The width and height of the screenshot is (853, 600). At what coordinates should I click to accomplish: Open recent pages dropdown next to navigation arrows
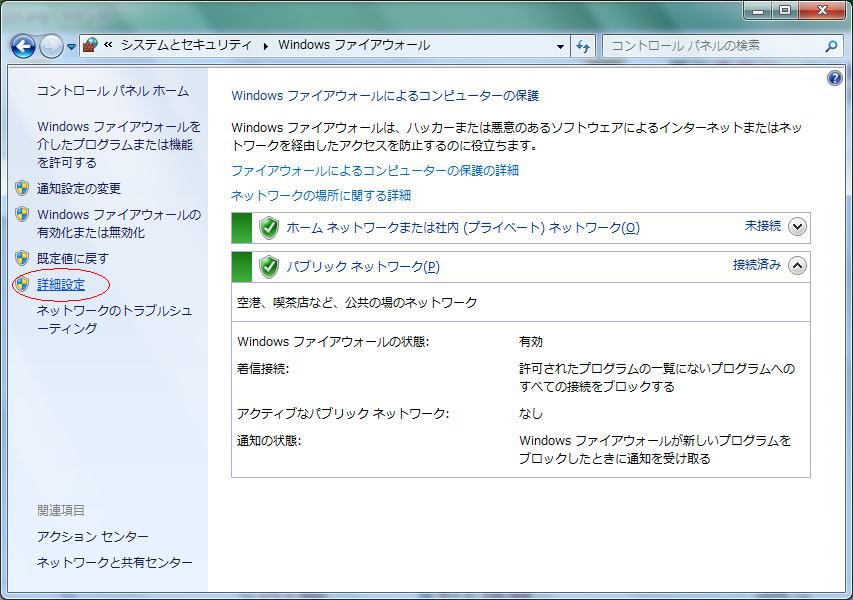click(71, 47)
